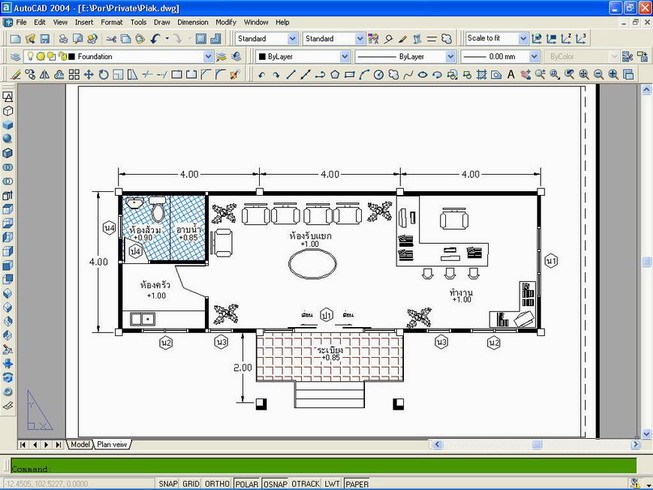Toggle SNAP mode in status bar
This screenshot has height=490, width=653.
pyautogui.click(x=169, y=484)
